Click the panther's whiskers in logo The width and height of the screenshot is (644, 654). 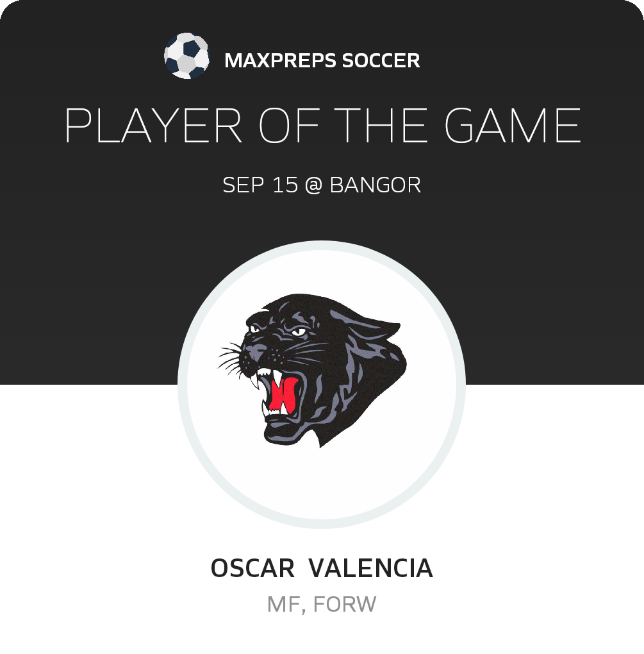[x=231, y=358]
